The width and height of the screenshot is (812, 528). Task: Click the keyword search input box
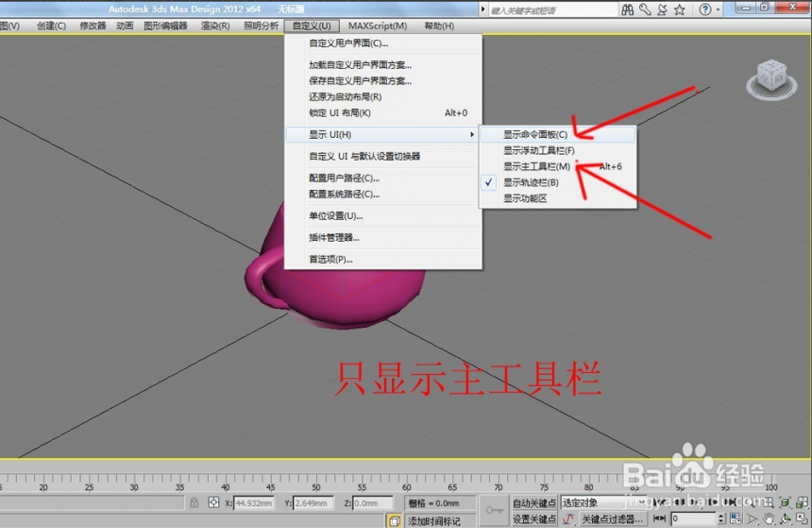coord(552,9)
